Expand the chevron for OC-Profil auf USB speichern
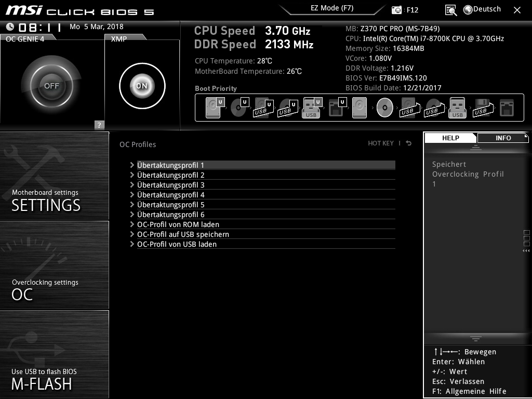532x399 pixels. point(132,234)
